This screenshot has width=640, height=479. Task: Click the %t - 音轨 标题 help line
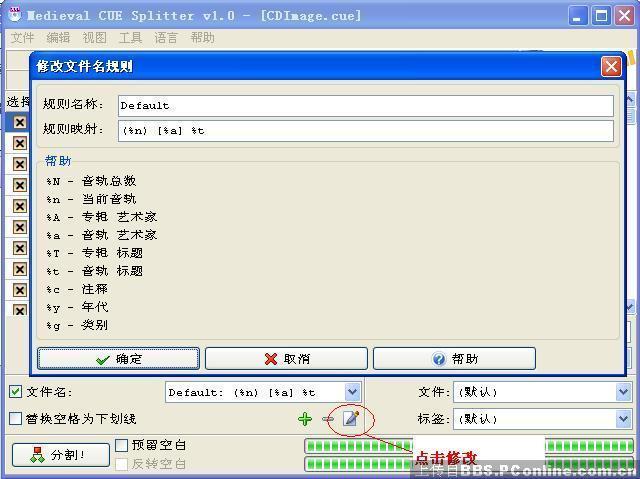click(x=94, y=271)
